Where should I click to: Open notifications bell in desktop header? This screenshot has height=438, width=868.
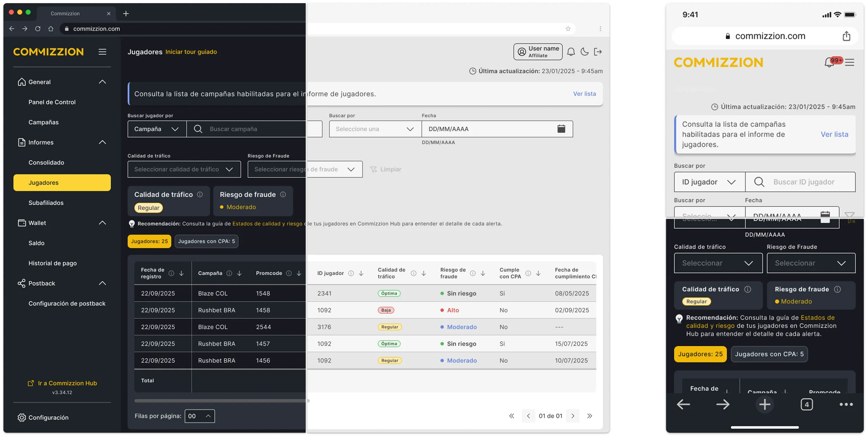571,52
